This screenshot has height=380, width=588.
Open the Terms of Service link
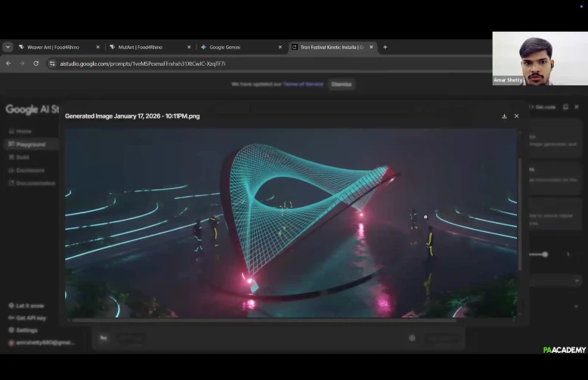(x=303, y=84)
